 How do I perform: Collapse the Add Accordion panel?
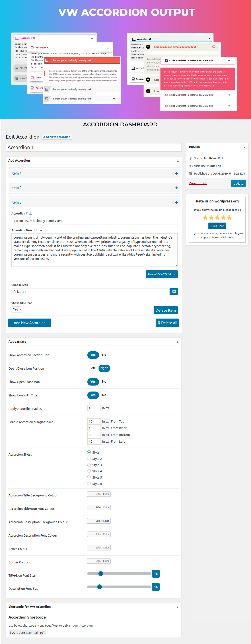pyautogui.click(x=178, y=161)
